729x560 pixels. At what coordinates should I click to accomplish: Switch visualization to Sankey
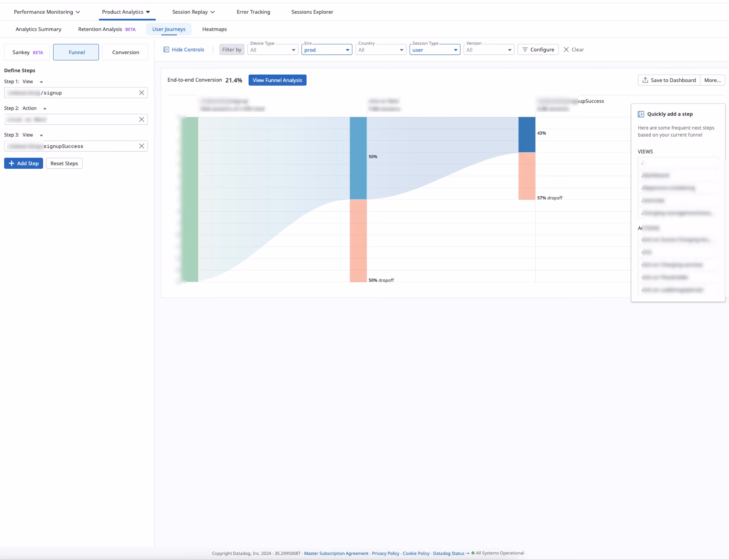click(x=27, y=52)
